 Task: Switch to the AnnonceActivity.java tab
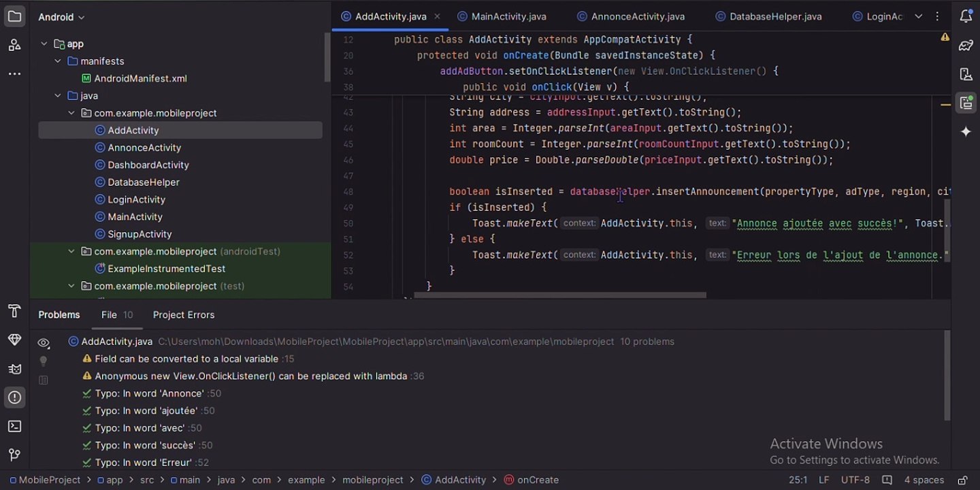[631, 16]
